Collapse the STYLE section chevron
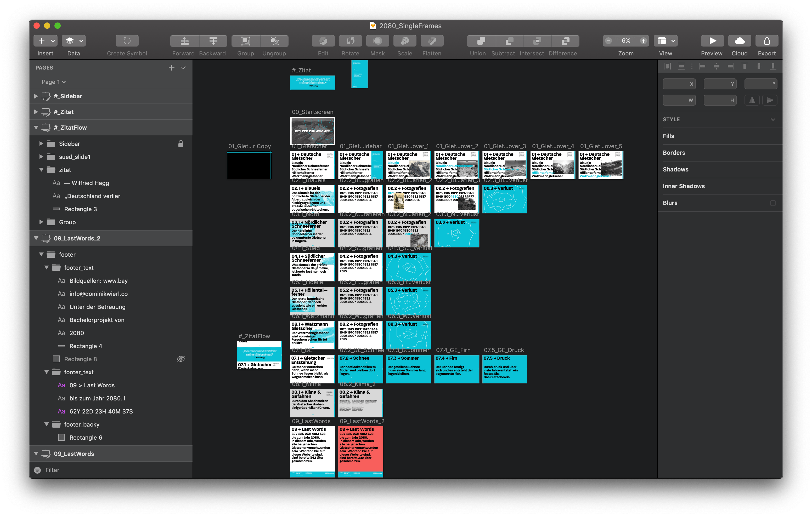Image resolution: width=812 pixels, height=517 pixels. tap(773, 119)
